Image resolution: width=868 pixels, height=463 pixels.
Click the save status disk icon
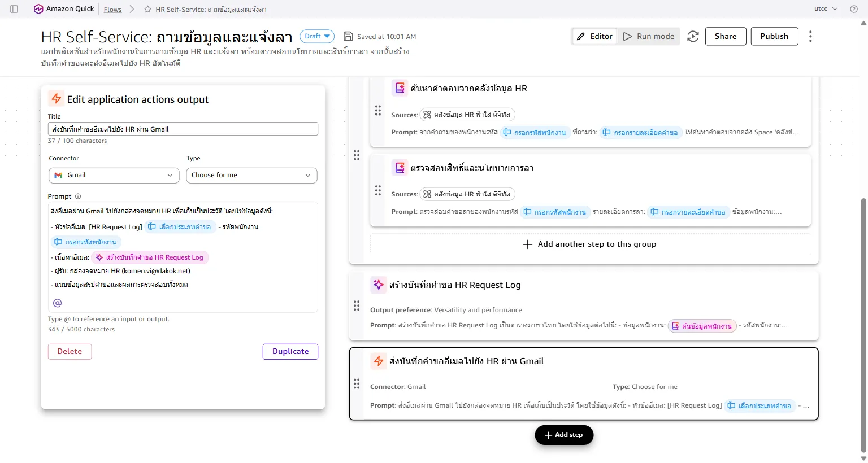[349, 36]
